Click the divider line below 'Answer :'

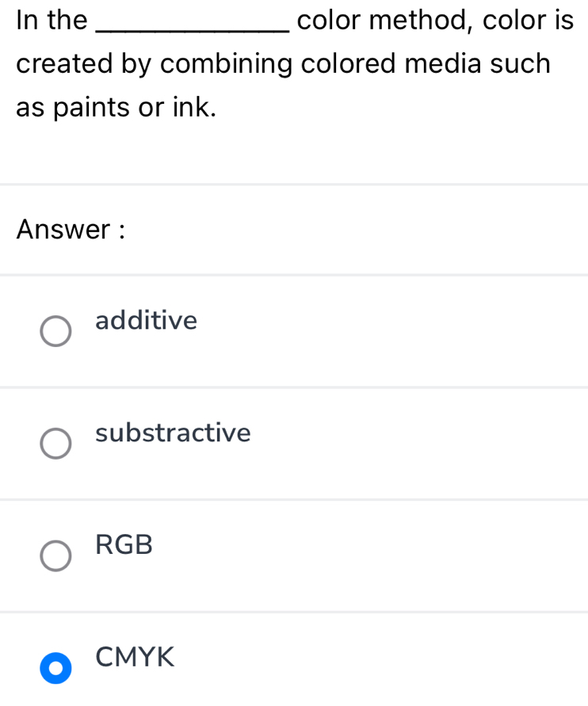[294, 275]
